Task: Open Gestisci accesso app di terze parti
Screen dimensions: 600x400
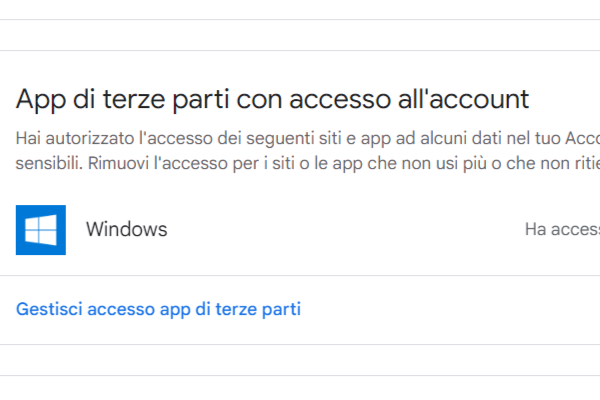Action: click(158, 309)
